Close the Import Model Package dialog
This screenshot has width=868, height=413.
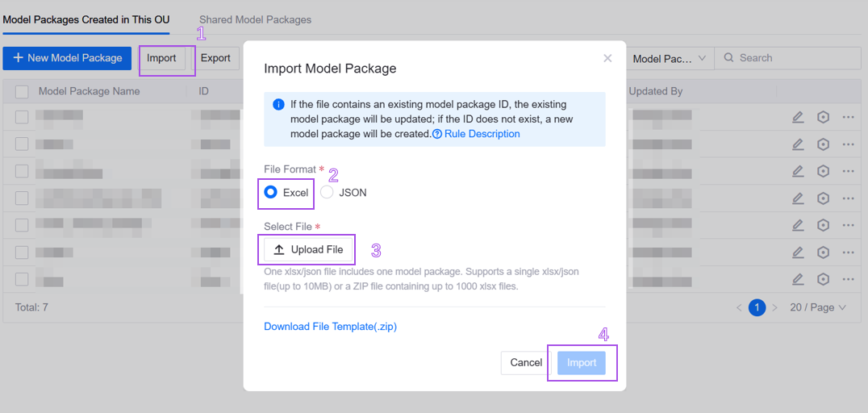point(607,58)
